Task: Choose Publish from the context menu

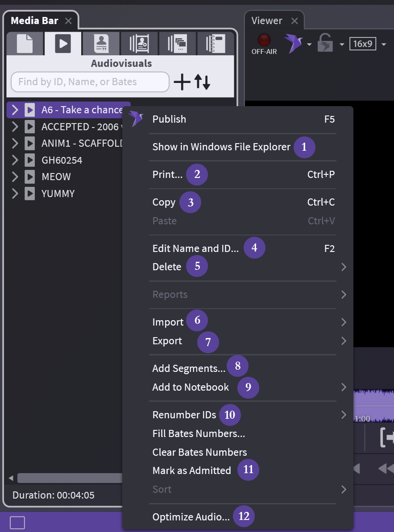Action: [x=169, y=119]
